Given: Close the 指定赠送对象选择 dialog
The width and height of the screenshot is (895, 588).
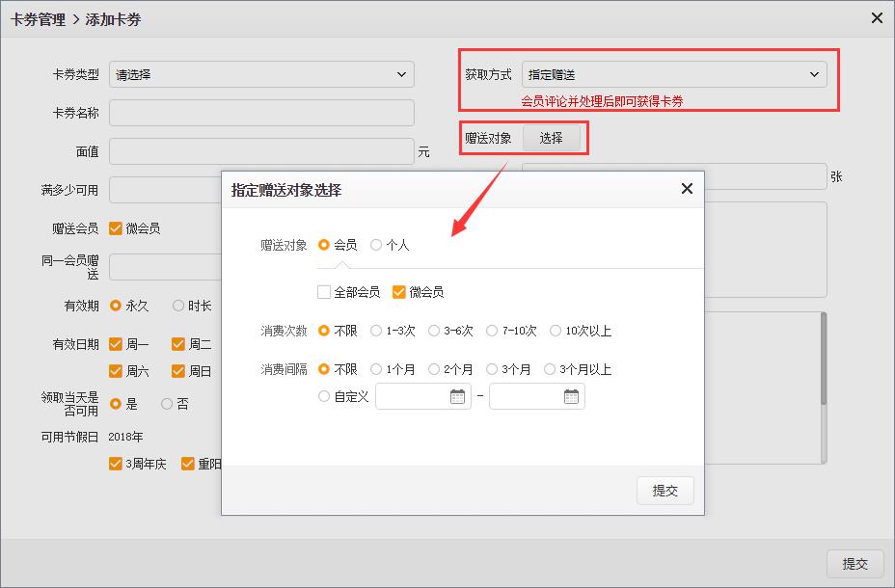Looking at the screenshot, I should [687, 189].
